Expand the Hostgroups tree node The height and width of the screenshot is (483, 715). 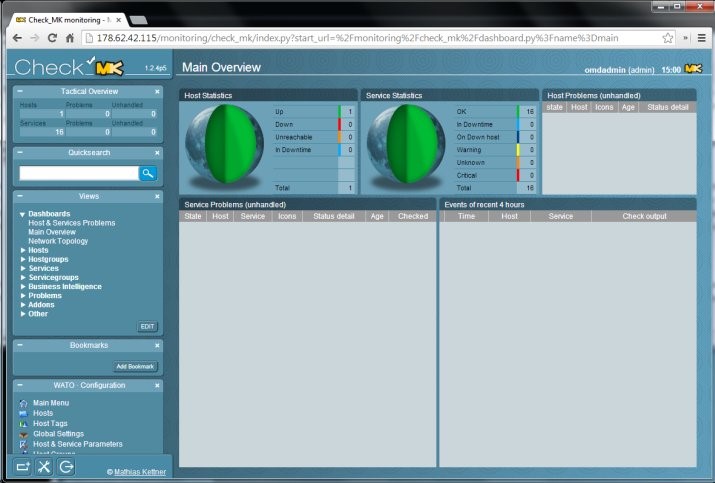[x=23, y=259]
